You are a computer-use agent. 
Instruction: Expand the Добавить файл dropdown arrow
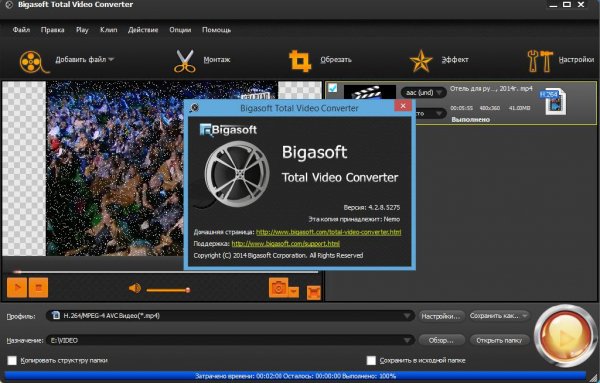(x=111, y=59)
